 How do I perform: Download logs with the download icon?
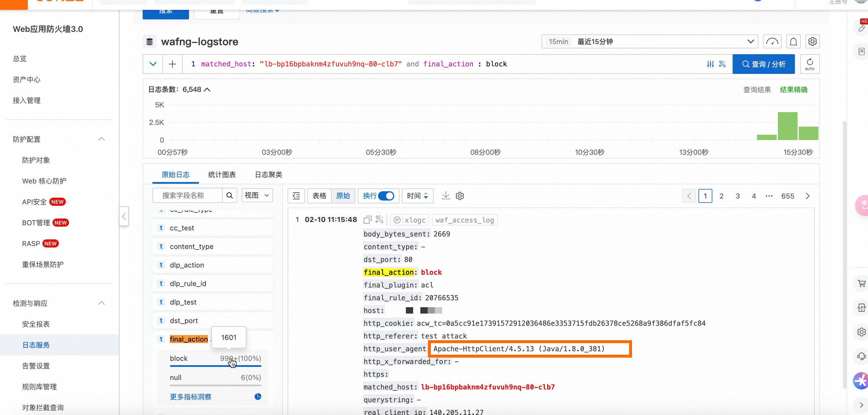(446, 196)
